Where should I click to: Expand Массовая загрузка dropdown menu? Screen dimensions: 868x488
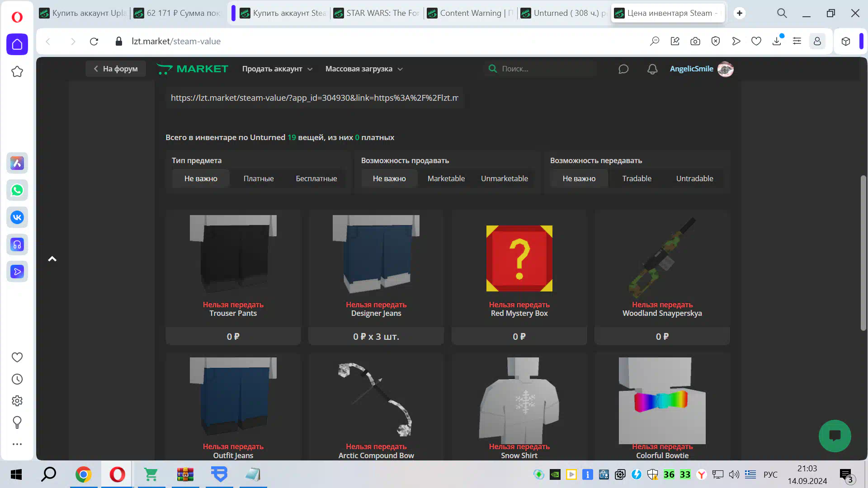pyautogui.click(x=364, y=69)
